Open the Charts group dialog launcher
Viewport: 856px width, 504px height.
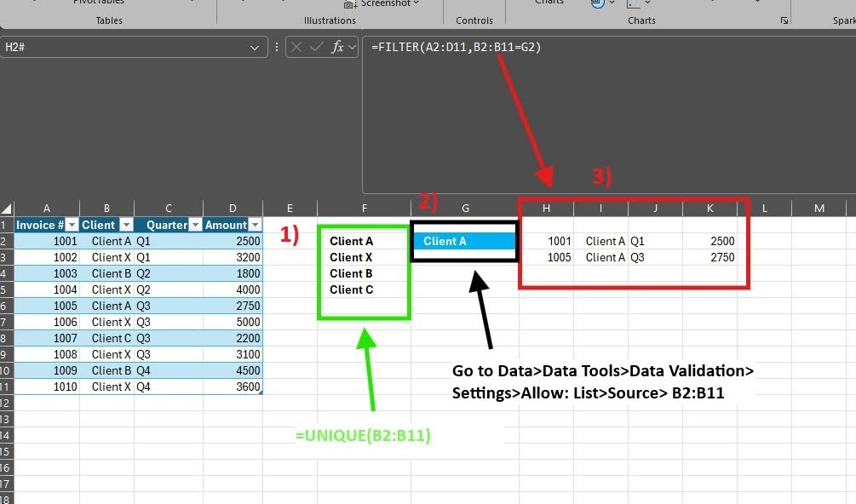point(784,20)
